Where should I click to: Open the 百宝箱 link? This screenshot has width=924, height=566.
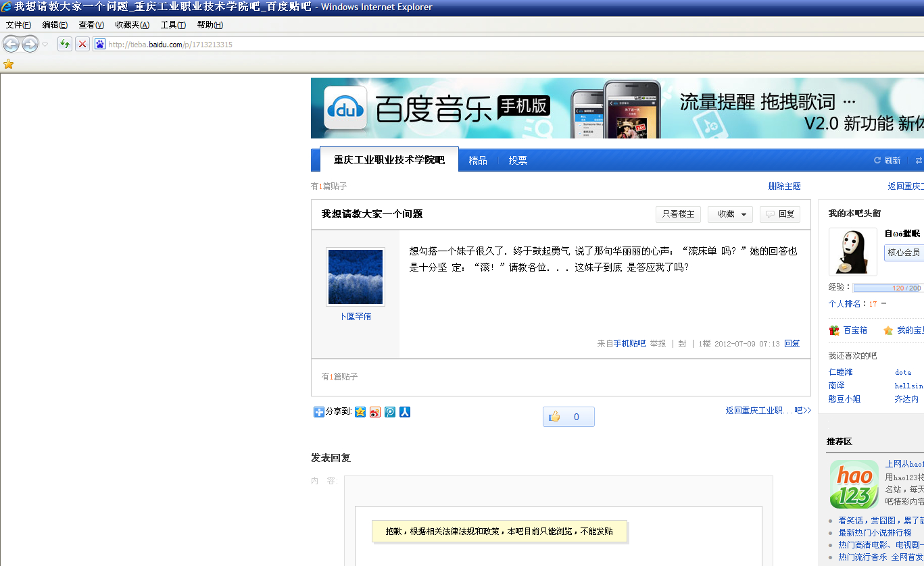(855, 331)
